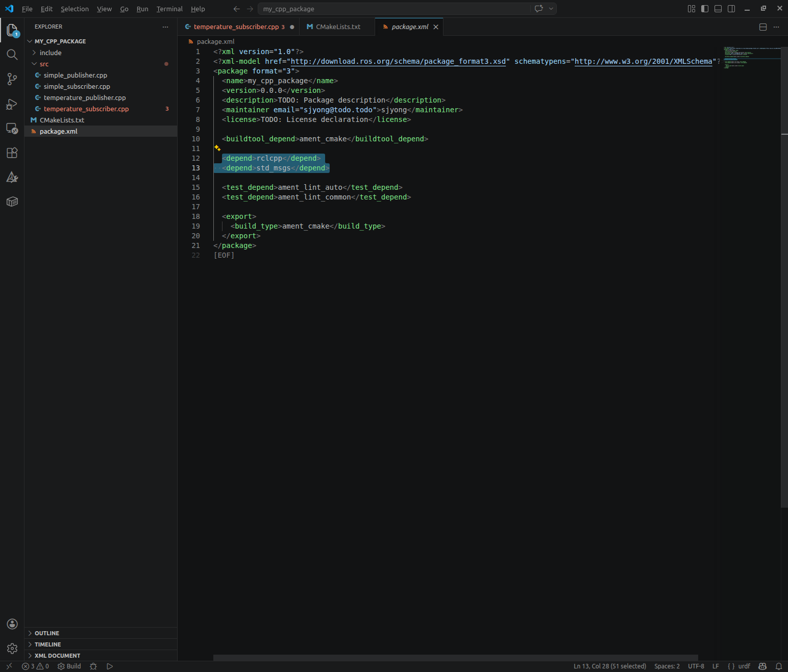The width and height of the screenshot is (788, 672).
Task: Open the package_format3.xsd schema link
Action: [398, 61]
